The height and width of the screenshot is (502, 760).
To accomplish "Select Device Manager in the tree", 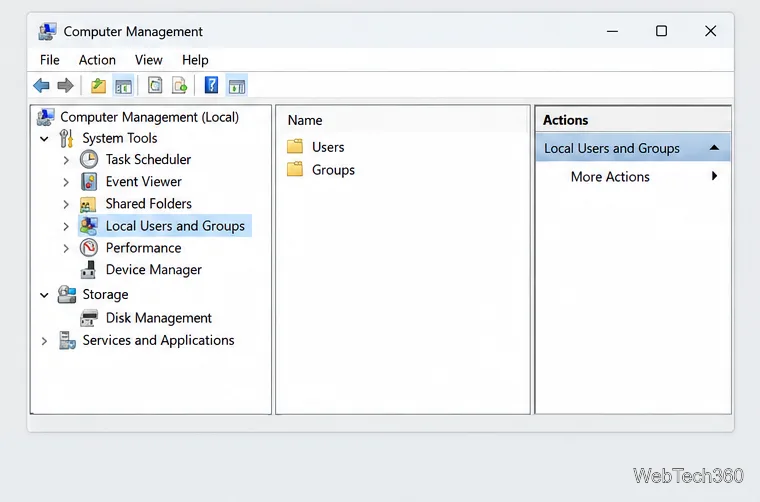I will click(x=154, y=270).
